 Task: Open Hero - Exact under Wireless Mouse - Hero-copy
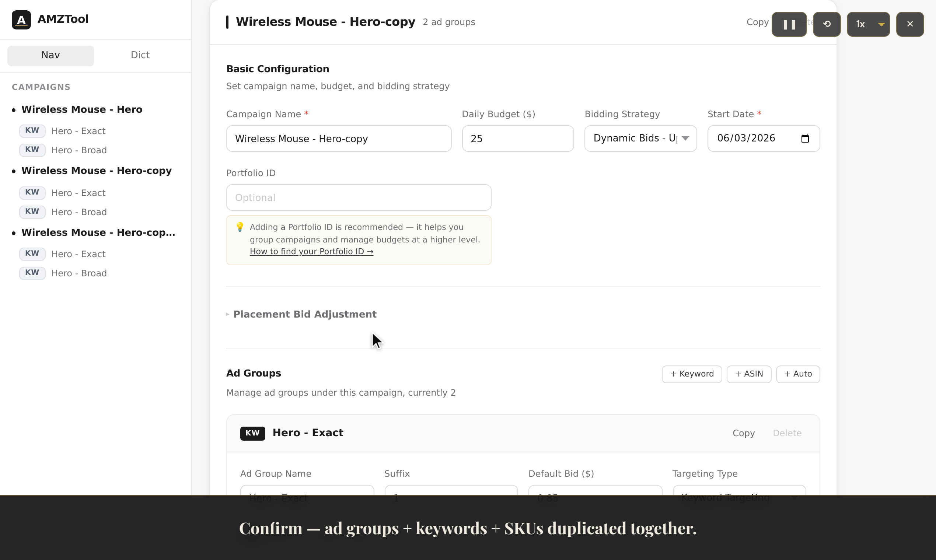click(x=78, y=193)
